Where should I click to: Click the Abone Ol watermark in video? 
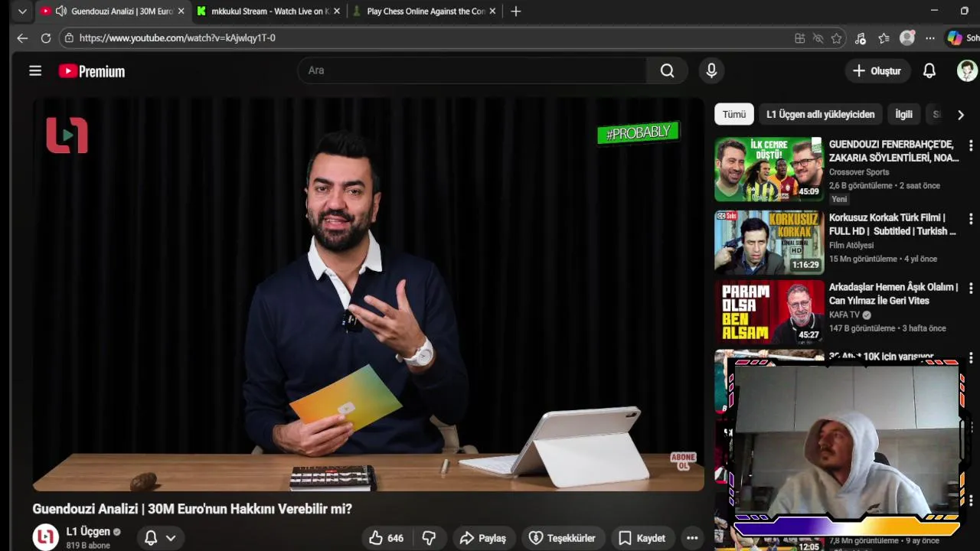coord(683,461)
